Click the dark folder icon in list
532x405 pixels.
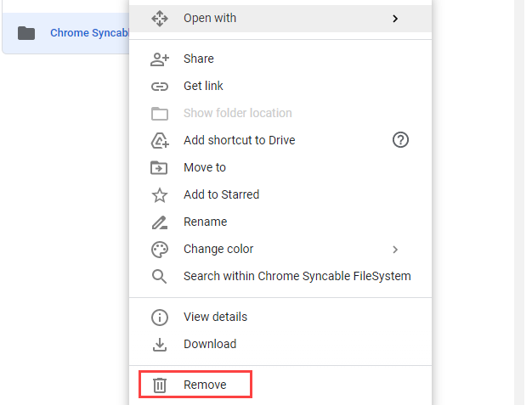[26, 33]
